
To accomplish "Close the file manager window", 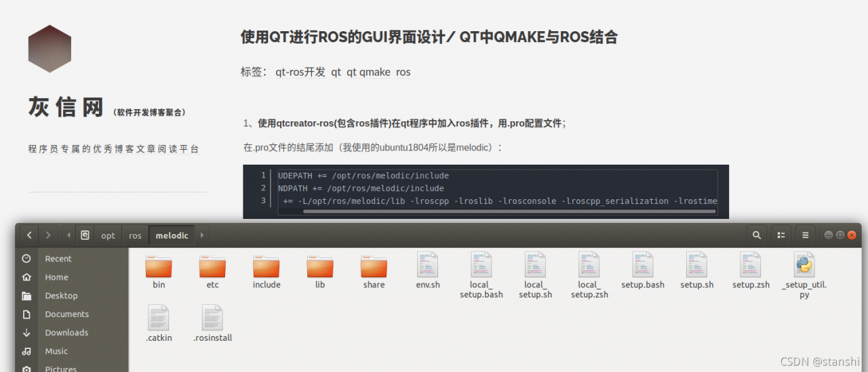I will click(x=852, y=235).
